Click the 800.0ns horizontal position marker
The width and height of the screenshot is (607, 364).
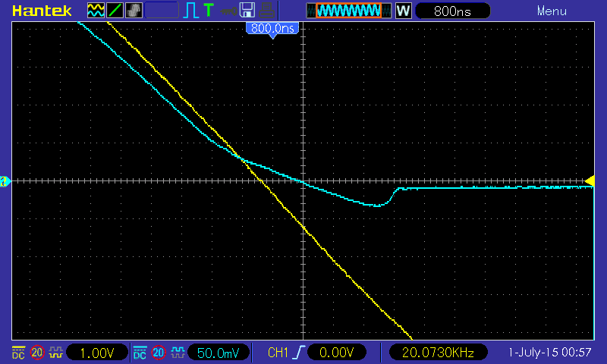point(272,30)
